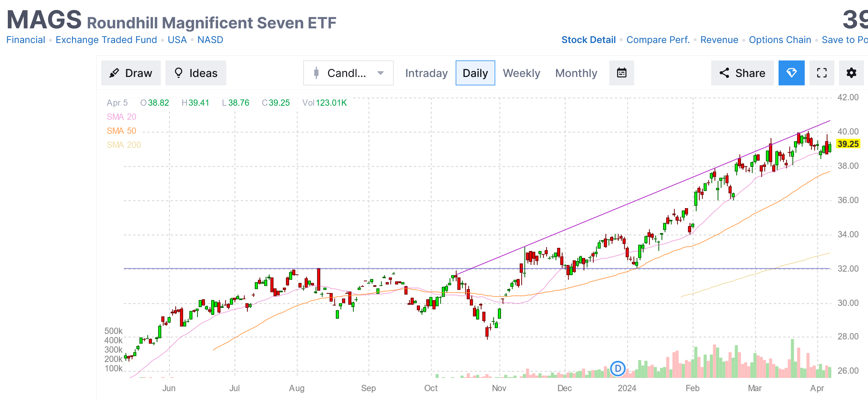Screen dimensions: 868x401
Task: Toggle the SMA 200 indicator label
Action: 124,145
